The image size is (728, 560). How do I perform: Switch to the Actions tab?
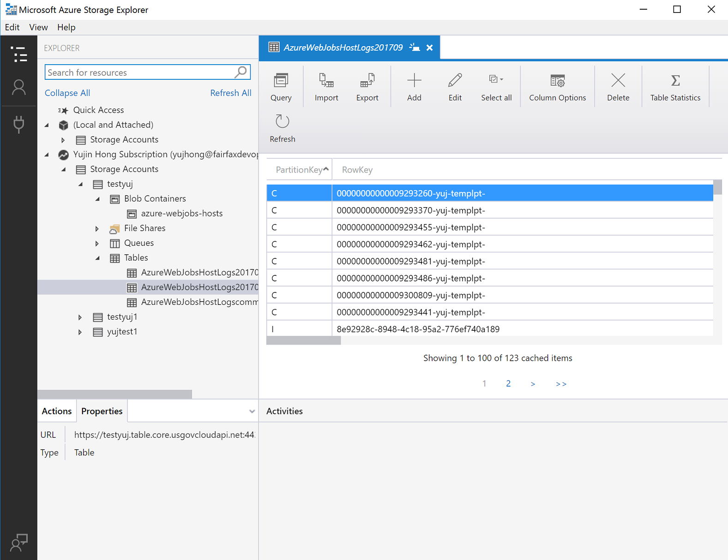tap(57, 411)
